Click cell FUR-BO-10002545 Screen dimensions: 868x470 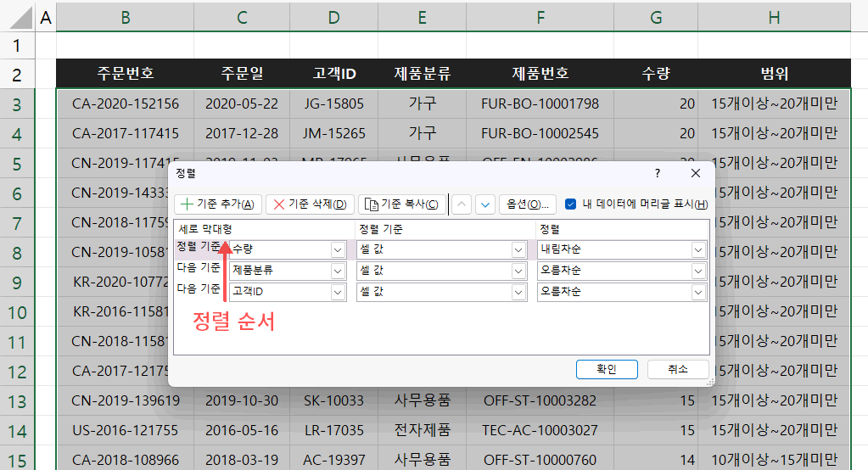[540, 133]
